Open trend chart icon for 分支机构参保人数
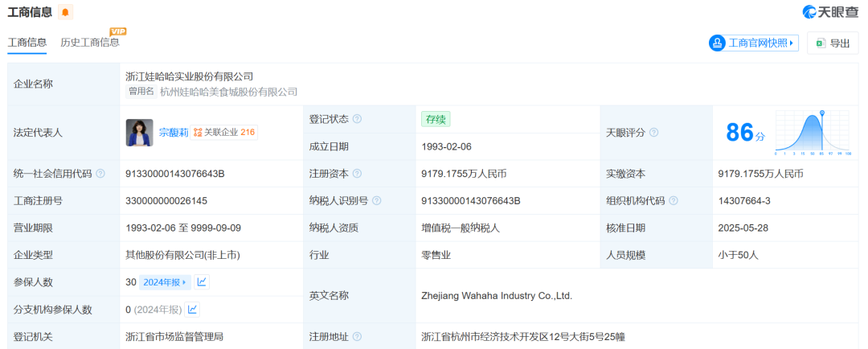 (193, 310)
